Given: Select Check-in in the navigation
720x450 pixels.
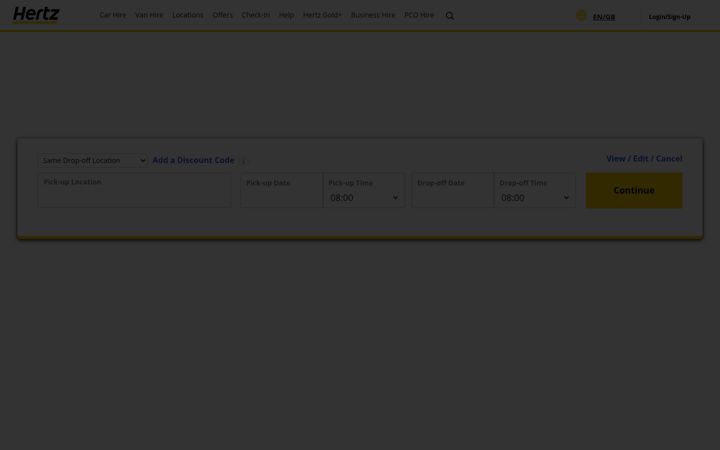Looking at the screenshot, I should [255, 15].
